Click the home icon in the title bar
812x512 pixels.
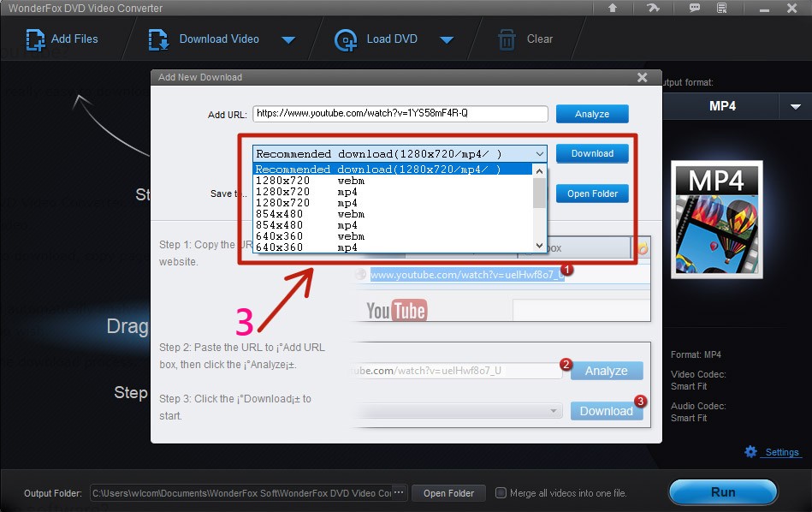coord(613,9)
